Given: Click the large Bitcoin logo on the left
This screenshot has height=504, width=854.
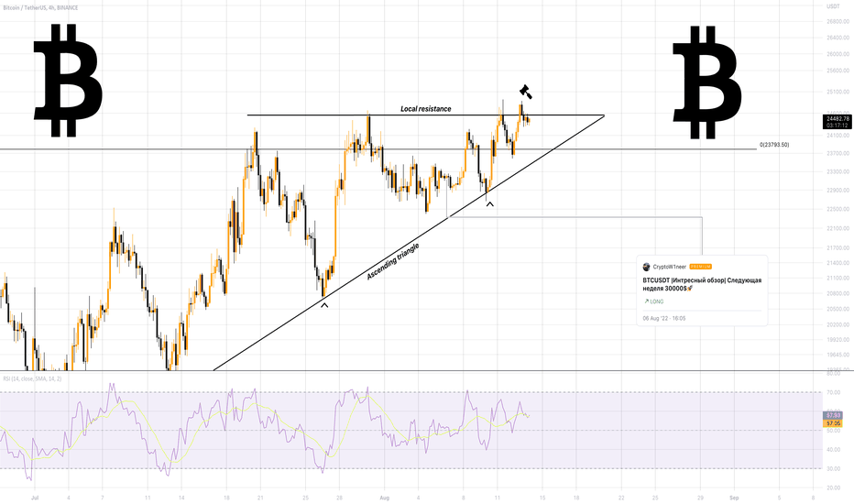Looking at the screenshot, I should 68,80.
